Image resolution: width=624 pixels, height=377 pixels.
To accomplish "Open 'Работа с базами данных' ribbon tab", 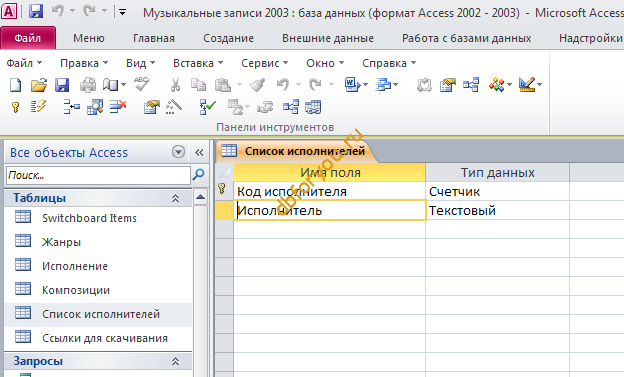I will tap(466, 38).
